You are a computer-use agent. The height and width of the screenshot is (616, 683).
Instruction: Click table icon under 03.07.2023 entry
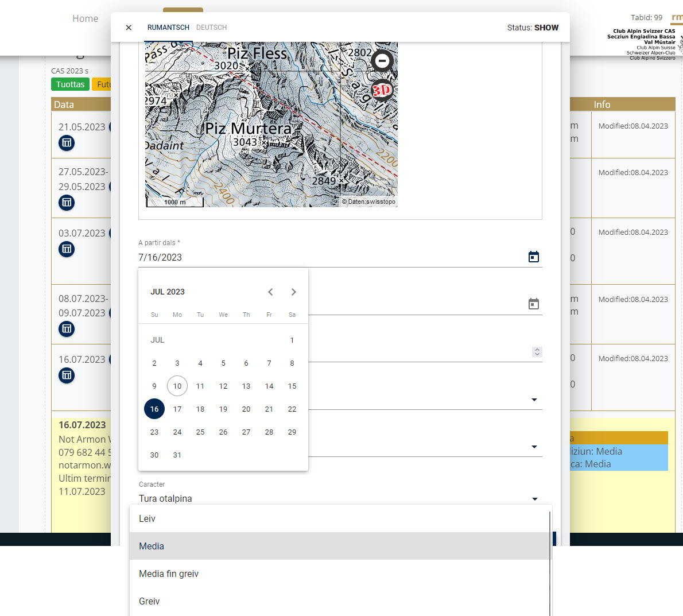coord(67,249)
